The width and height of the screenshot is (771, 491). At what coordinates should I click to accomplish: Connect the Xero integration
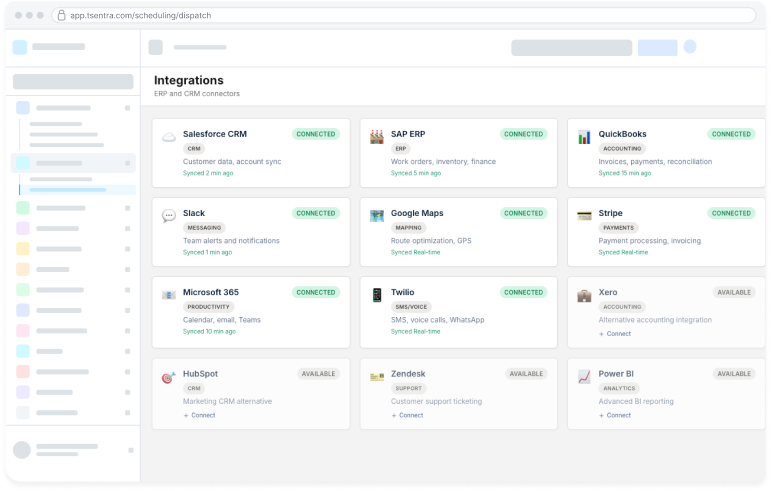coord(615,334)
